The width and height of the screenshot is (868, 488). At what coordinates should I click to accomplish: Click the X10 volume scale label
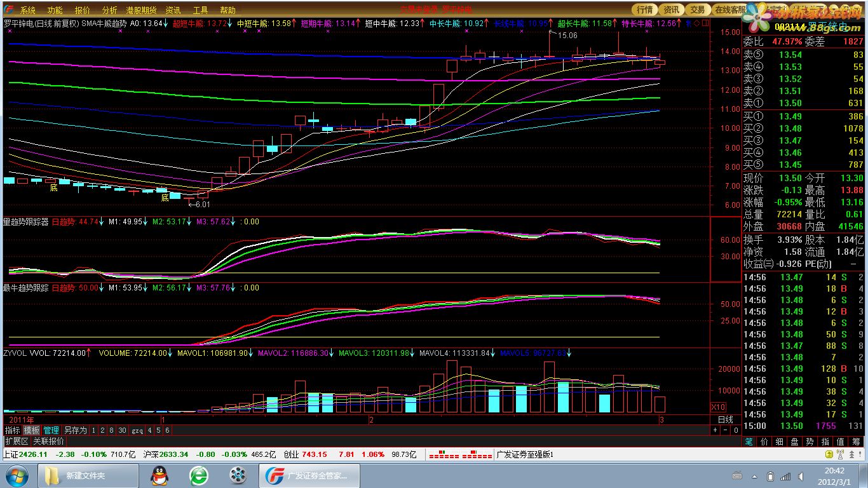[719, 407]
